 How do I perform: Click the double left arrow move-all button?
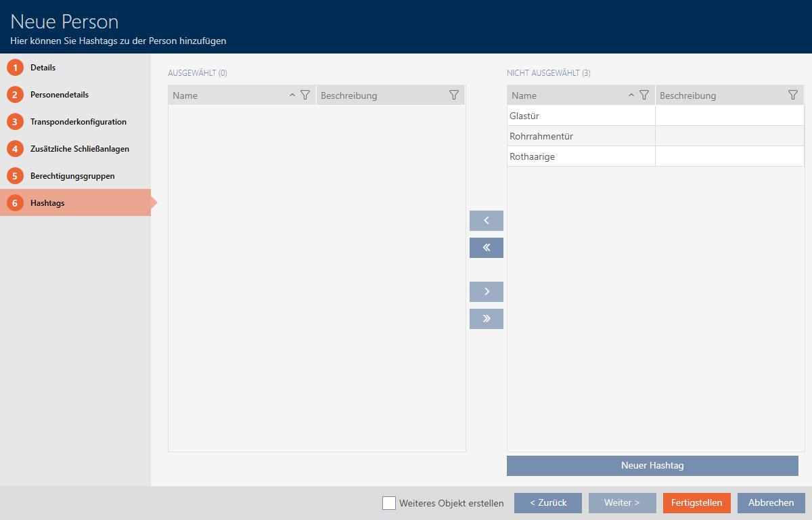click(x=486, y=248)
